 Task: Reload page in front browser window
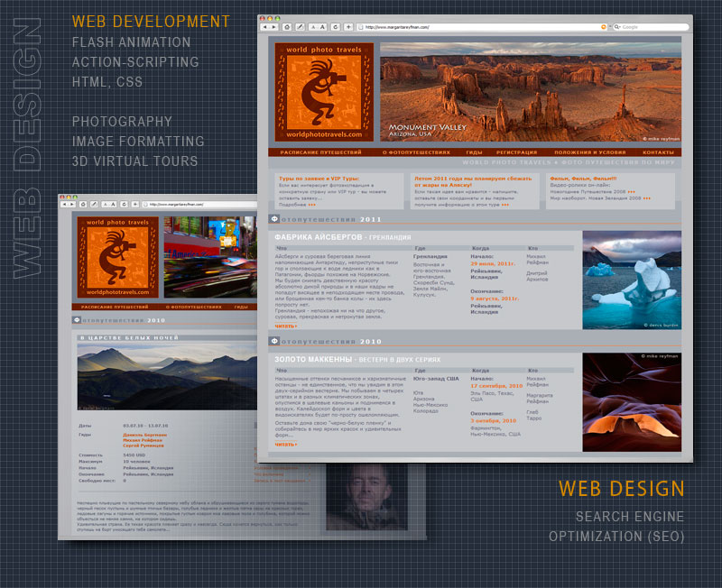point(336,27)
